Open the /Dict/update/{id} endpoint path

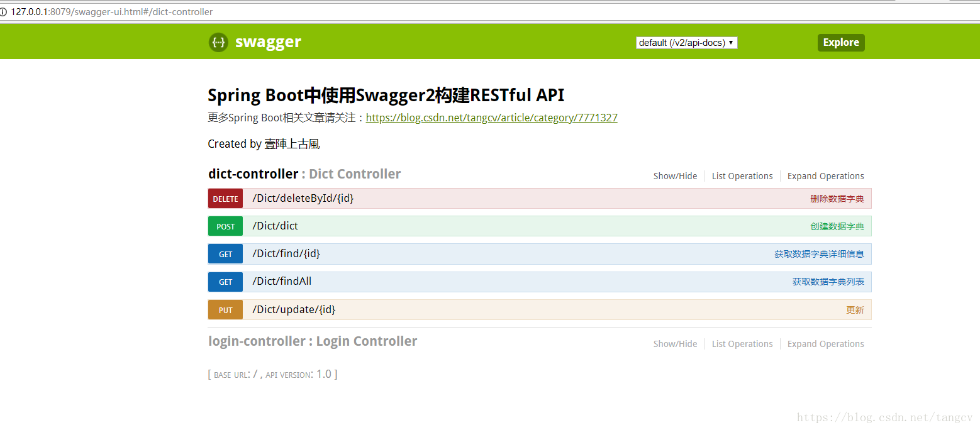click(294, 310)
